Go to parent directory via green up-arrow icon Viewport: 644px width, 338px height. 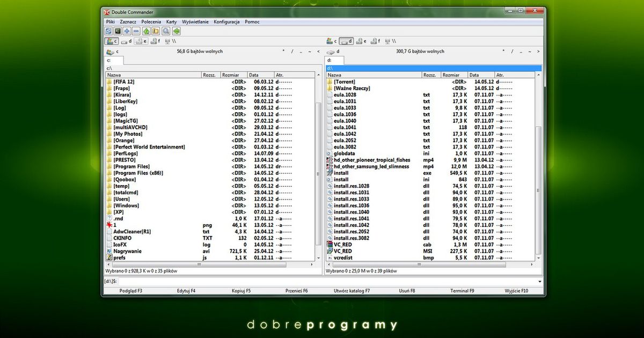click(146, 31)
